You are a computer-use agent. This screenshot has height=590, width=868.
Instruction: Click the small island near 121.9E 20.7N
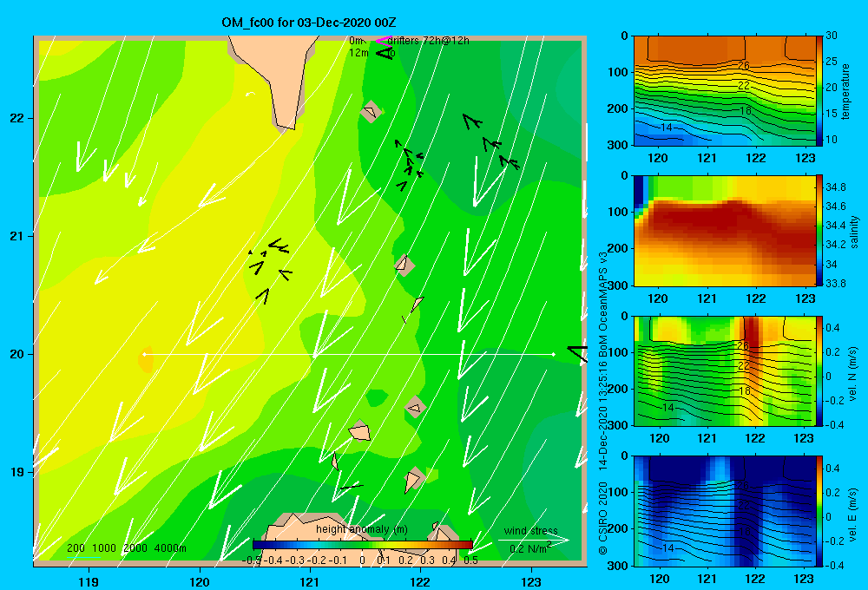404,265
